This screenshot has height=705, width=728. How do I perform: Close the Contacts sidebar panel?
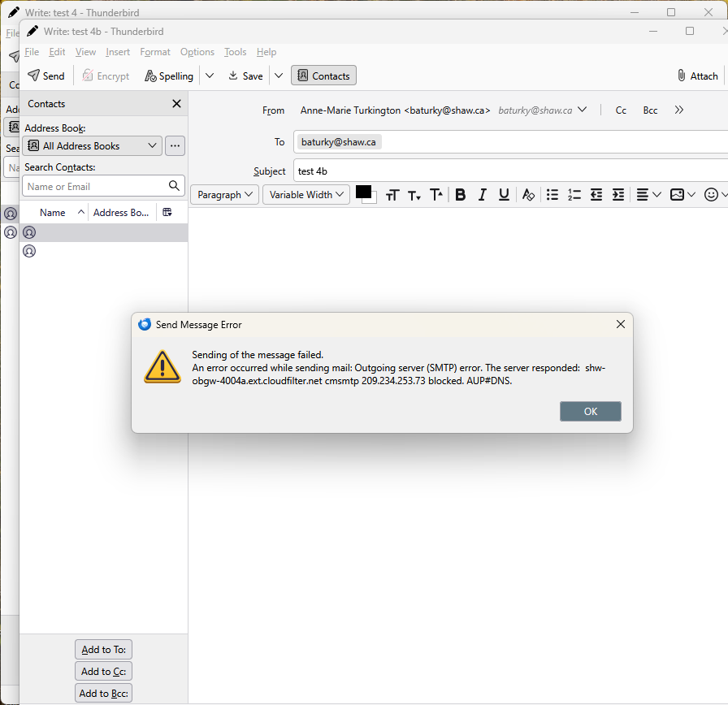[176, 104]
